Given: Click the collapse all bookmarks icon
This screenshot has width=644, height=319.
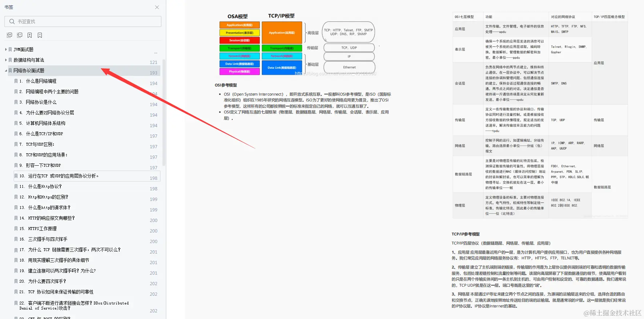Looking at the screenshot, I should pos(20,35).
